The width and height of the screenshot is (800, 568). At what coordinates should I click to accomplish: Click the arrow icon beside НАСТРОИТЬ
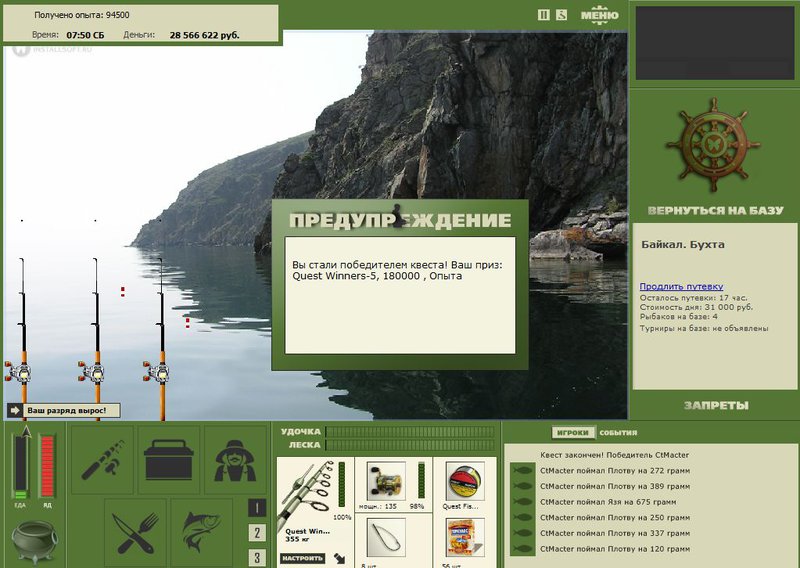click(x=339, y=558)
